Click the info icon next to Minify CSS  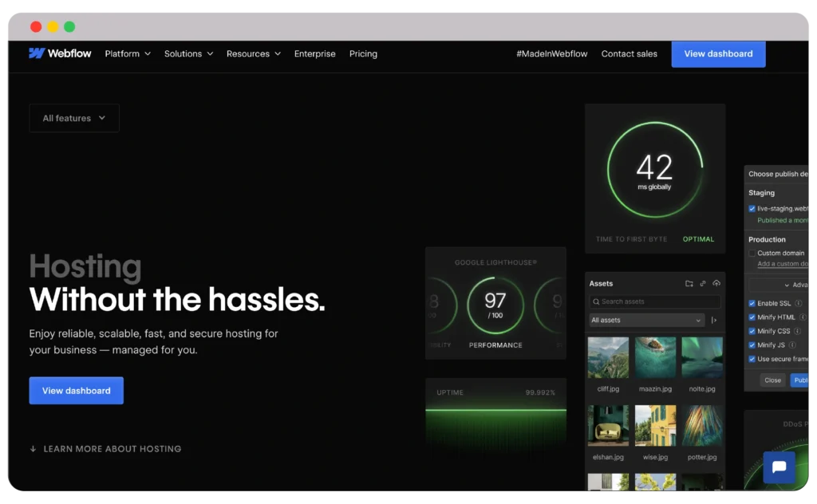click(799, 332)
